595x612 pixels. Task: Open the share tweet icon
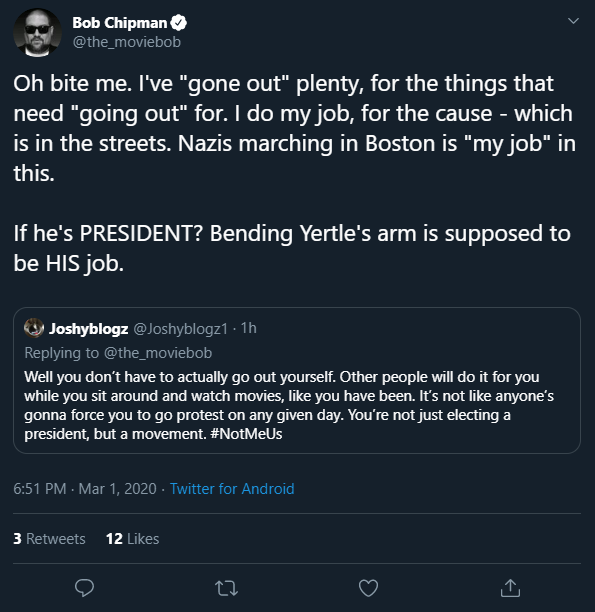click(510, 588)
